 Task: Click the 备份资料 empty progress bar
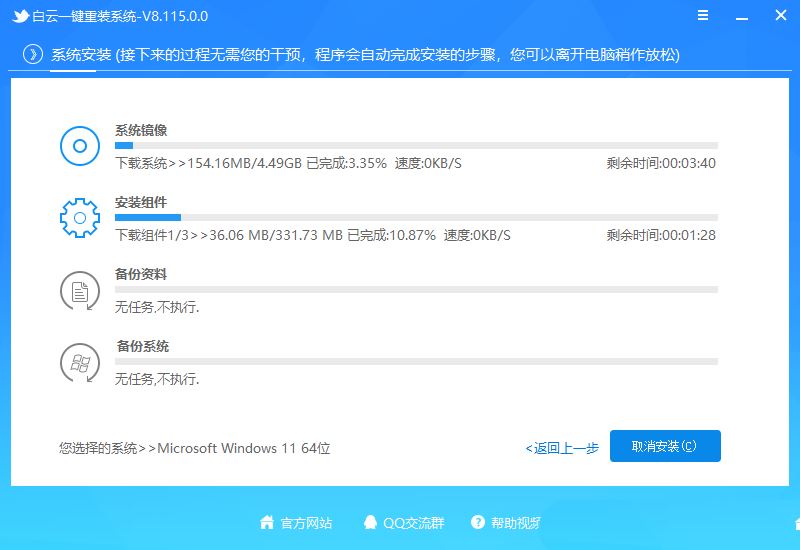(416, 289)
